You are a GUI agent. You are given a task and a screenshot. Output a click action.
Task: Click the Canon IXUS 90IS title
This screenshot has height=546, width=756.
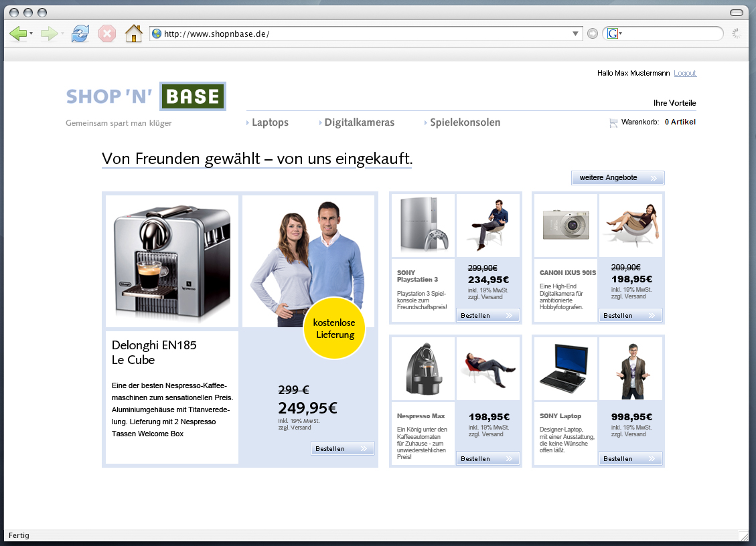pos(568,273)
